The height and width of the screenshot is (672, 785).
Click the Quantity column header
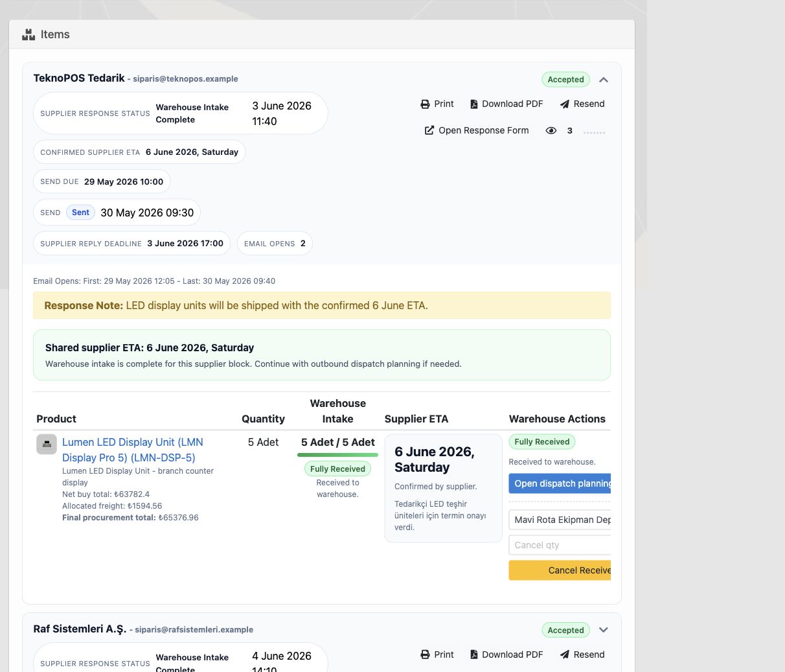263,419
